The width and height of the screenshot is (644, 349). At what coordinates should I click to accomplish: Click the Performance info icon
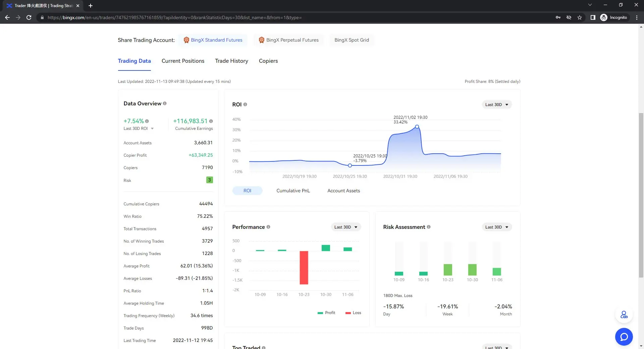[268, 227]
